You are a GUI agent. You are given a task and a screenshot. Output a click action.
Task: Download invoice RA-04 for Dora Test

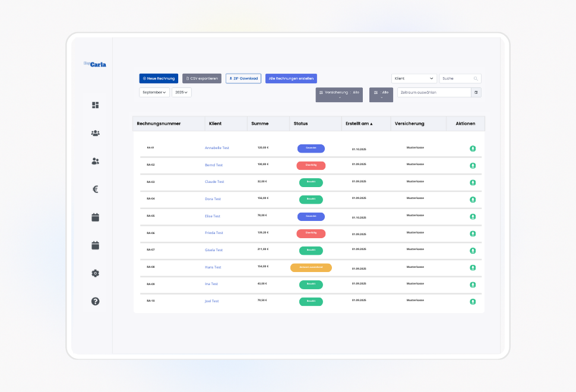point(473,200)
